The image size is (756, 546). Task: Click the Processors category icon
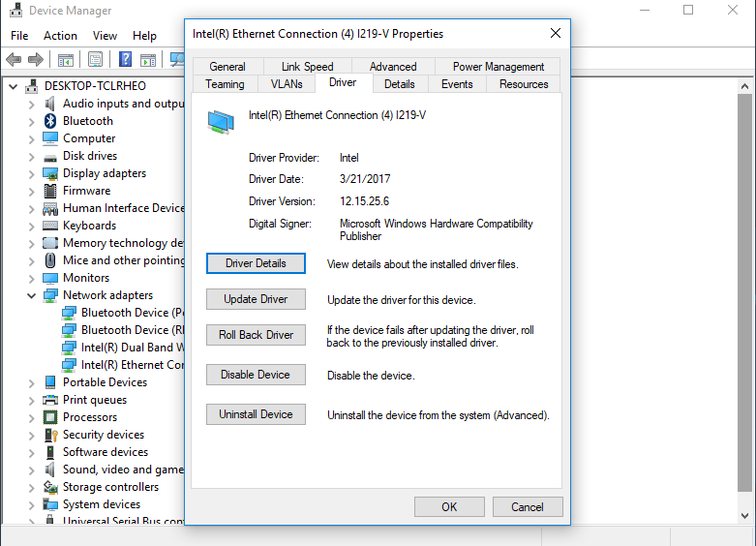[50, 417]
